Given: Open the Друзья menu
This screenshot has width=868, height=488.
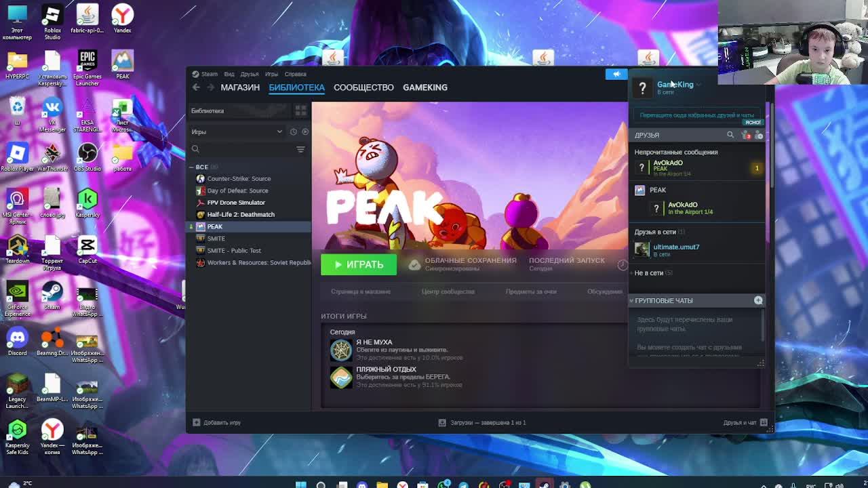Looking at the screenshot, I should pos(249,74).
